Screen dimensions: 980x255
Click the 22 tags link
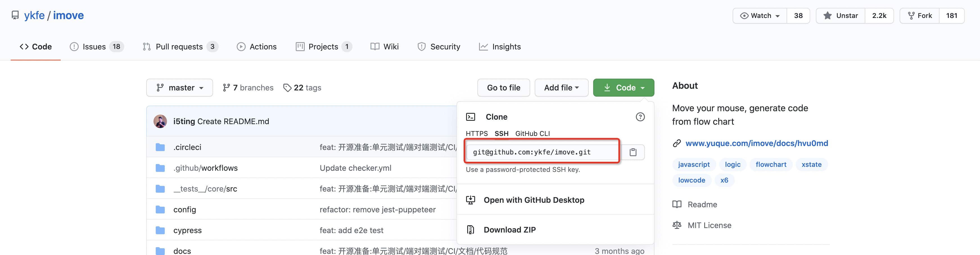(x=302, y=88)
